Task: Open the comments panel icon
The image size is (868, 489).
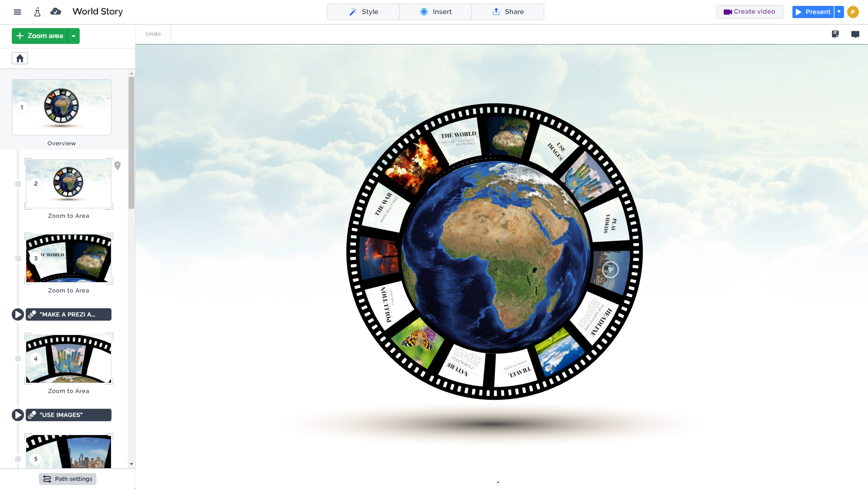Action: click(x=855, y=34)
